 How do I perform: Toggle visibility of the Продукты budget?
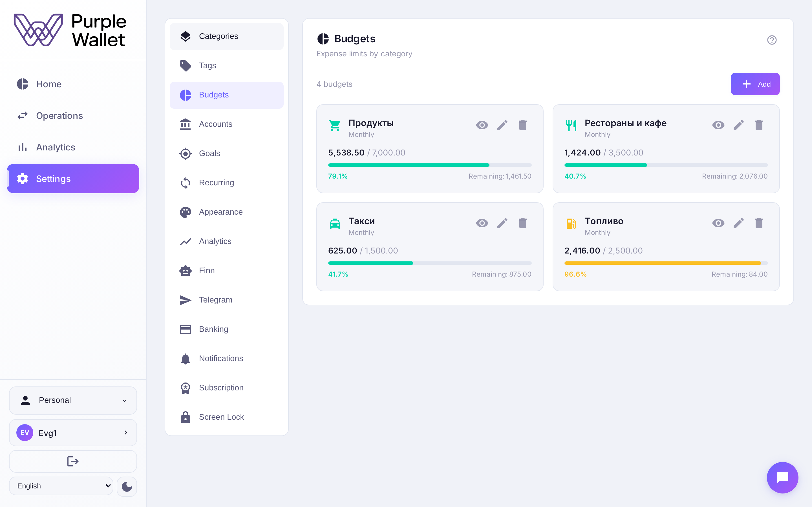pos(482,125)
